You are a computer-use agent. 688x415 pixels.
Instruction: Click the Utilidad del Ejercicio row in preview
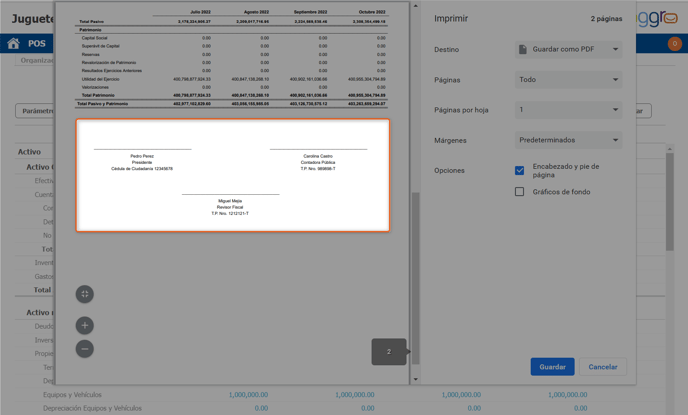click(231, 79)
